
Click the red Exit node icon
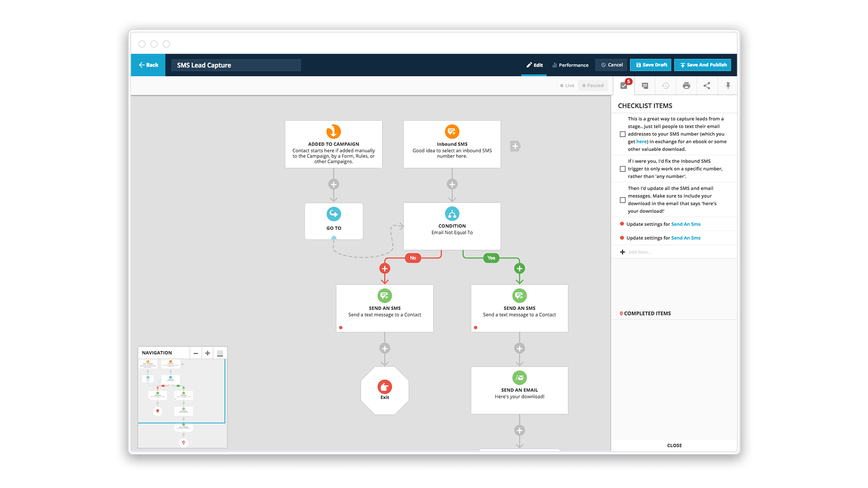pyautogui.click(x=385, y=387)
